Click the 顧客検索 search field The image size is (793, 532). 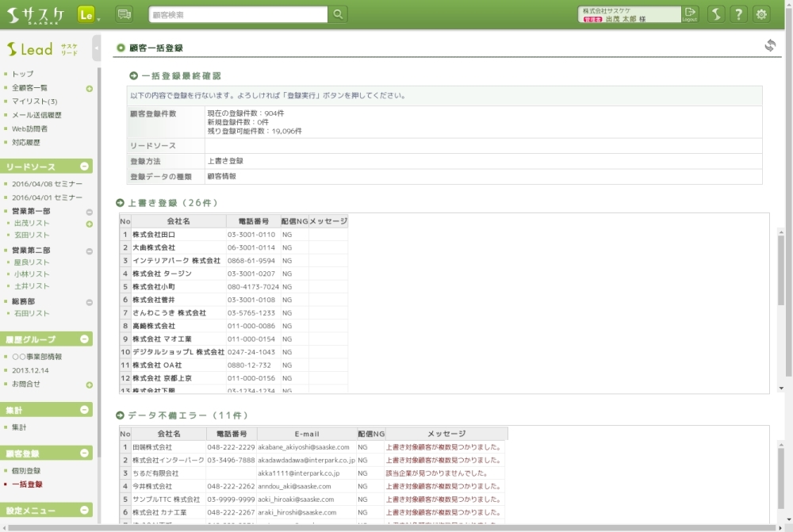click(x=238, y=14)
